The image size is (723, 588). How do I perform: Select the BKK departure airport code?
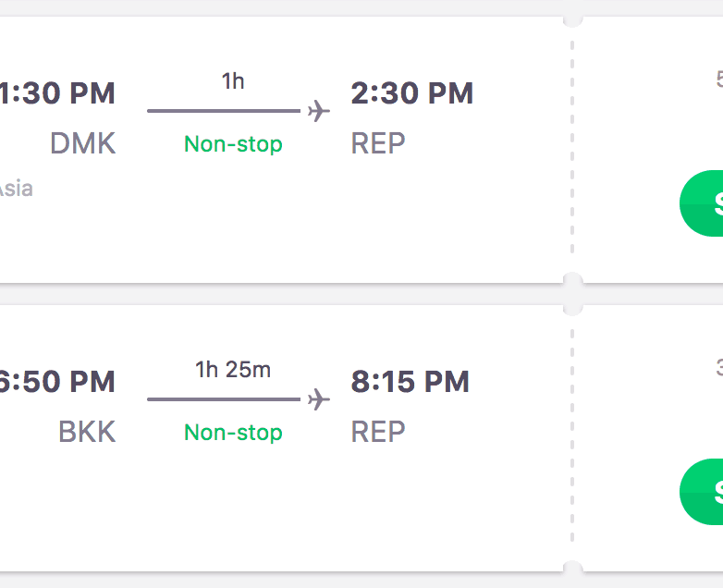pyautogui.click(x=87, y=432)
